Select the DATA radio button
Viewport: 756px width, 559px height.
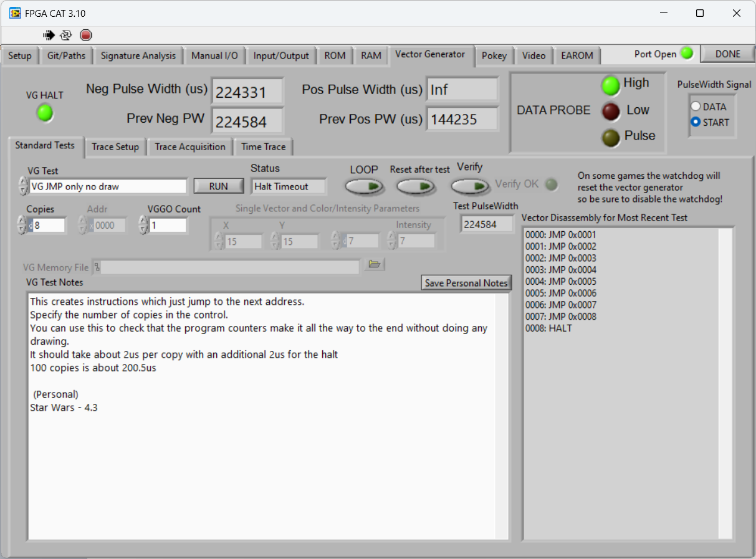[x=696, y=107]
